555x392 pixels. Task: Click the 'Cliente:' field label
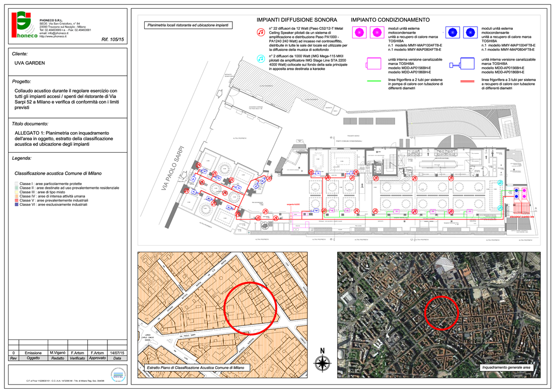tap(20, 54)
